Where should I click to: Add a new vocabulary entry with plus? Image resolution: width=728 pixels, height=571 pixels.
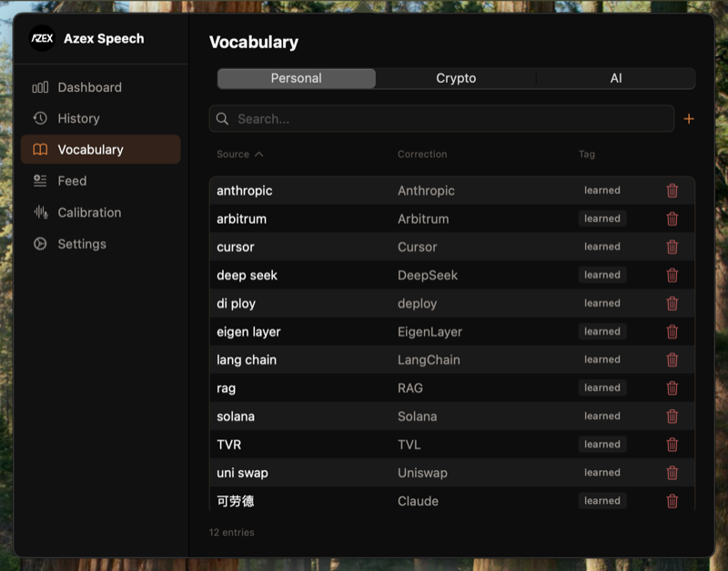689,119
